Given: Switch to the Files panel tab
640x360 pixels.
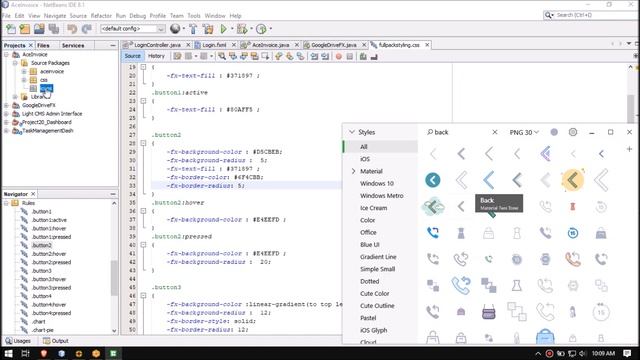Looking at the screenshot, I should (x=43, y=45).
